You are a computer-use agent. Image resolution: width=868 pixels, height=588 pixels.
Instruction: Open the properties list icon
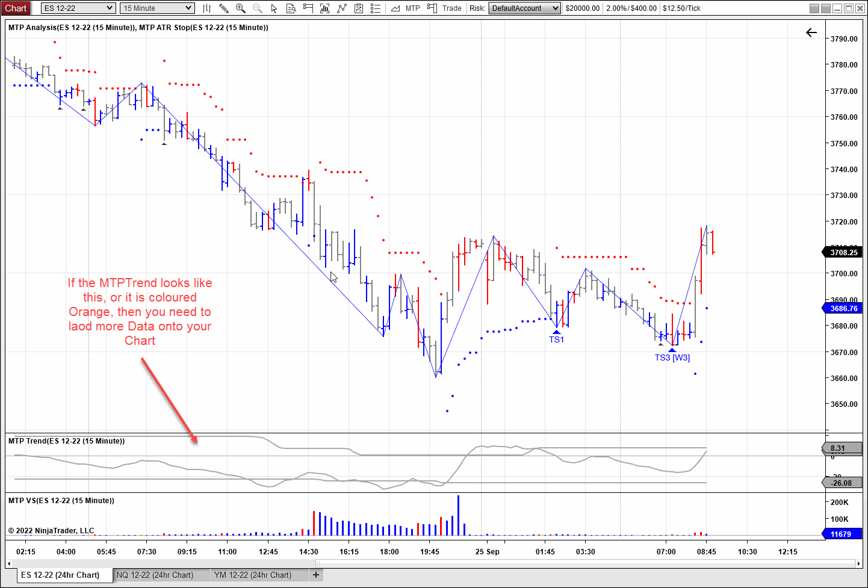click(376, 8)
